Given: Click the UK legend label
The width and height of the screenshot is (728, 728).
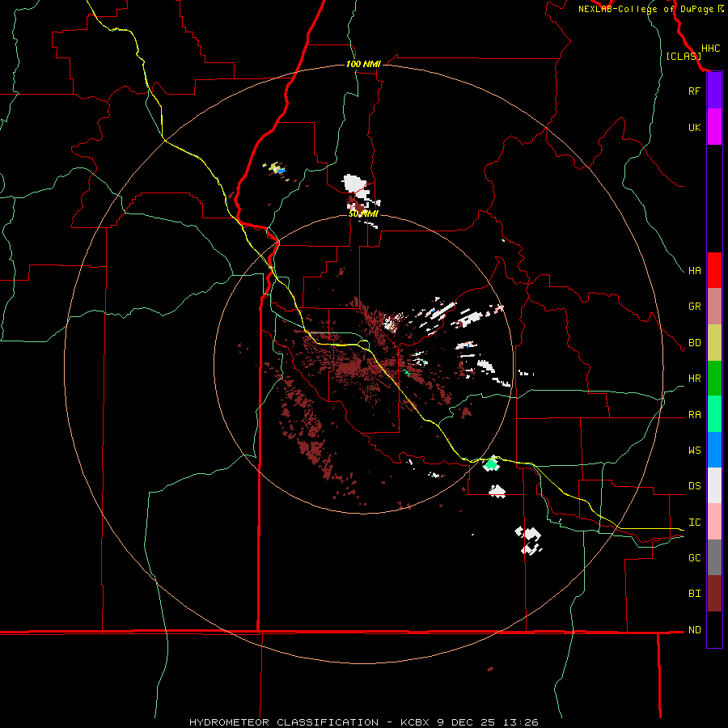Looking at the screenshot, I should [x=694, y=127].
